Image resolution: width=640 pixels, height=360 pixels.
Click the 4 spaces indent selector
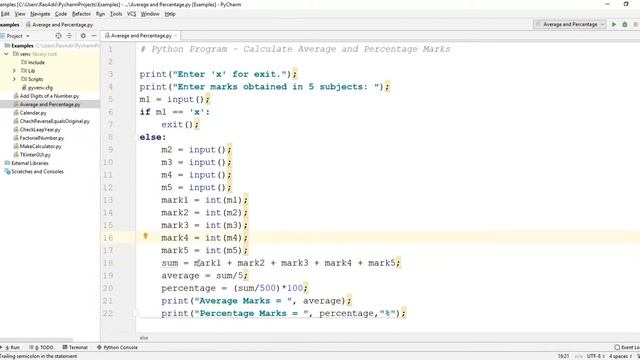pos(620,356)
